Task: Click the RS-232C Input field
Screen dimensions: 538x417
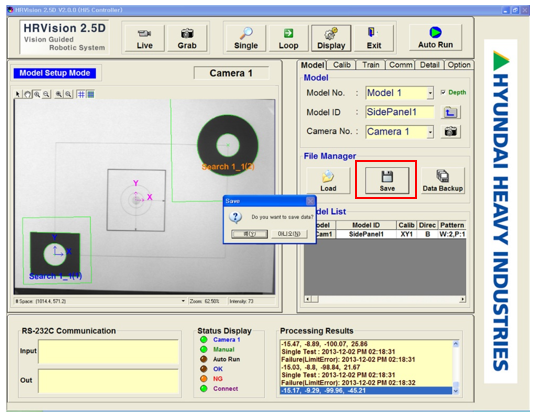Action: [x=108, y=351]
